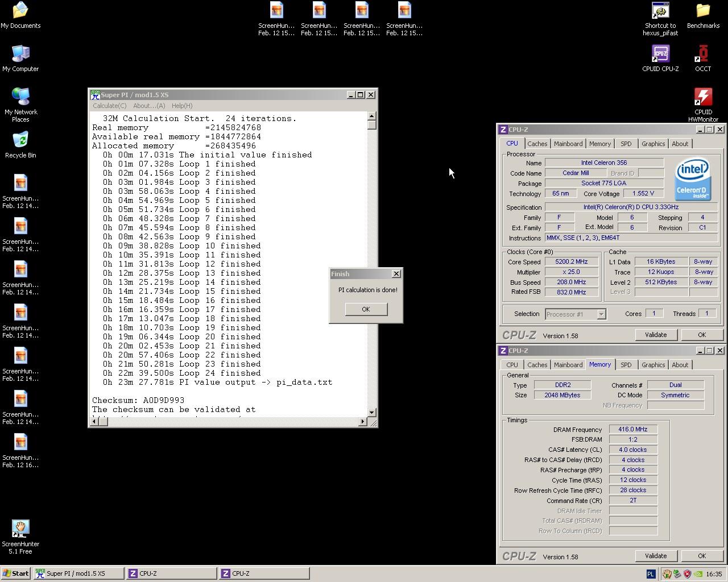
Task: Click the 'PI value output -> pi_data.txt' line
Action: click(217, 382)
